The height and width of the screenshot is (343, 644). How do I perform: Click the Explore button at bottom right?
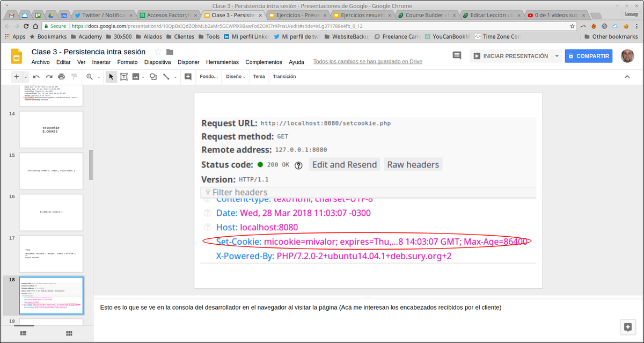[627, 326]
